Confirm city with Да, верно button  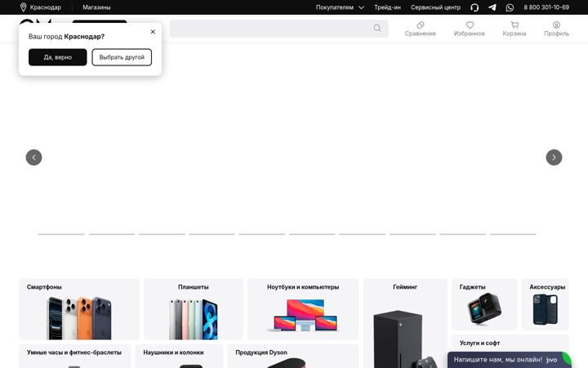[58, 57]
